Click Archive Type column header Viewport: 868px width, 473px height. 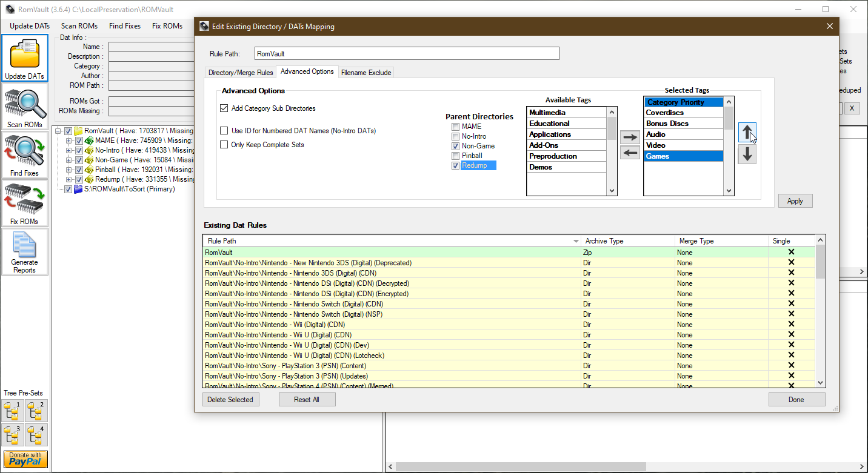point(628,241)
